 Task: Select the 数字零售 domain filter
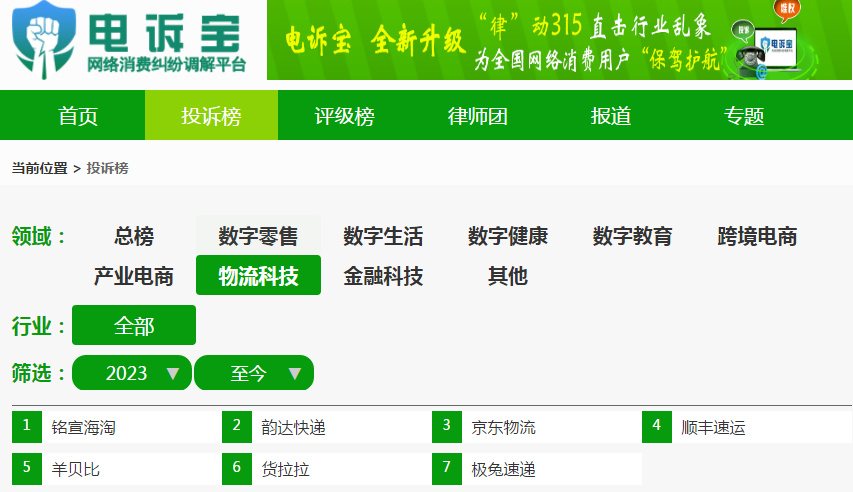click(x=258, y=237)
